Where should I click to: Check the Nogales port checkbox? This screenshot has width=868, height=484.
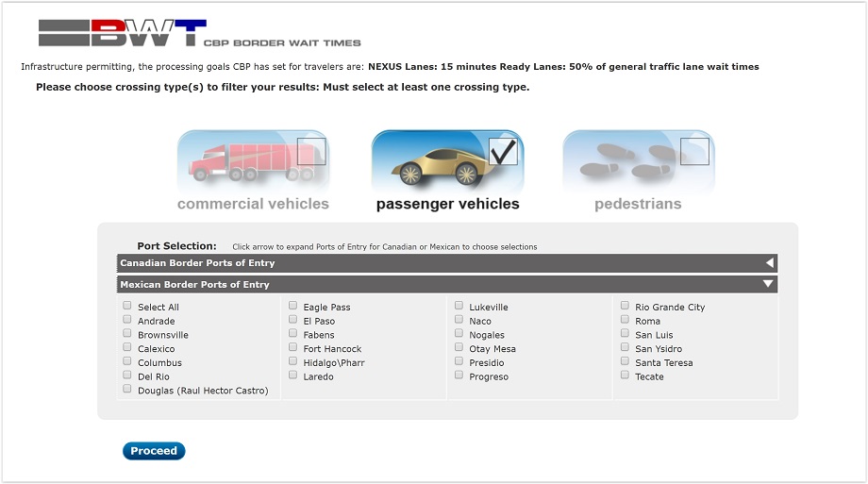459,333
